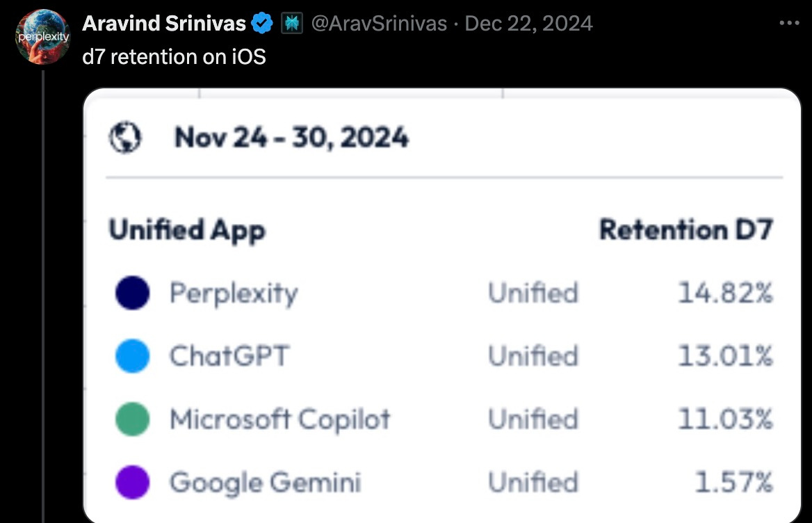This screenshot has height=523, width=812.
Task: Click the Nov 24 - 30, 2024 date range
Action: pyautogui.click(x=291, y=138)
